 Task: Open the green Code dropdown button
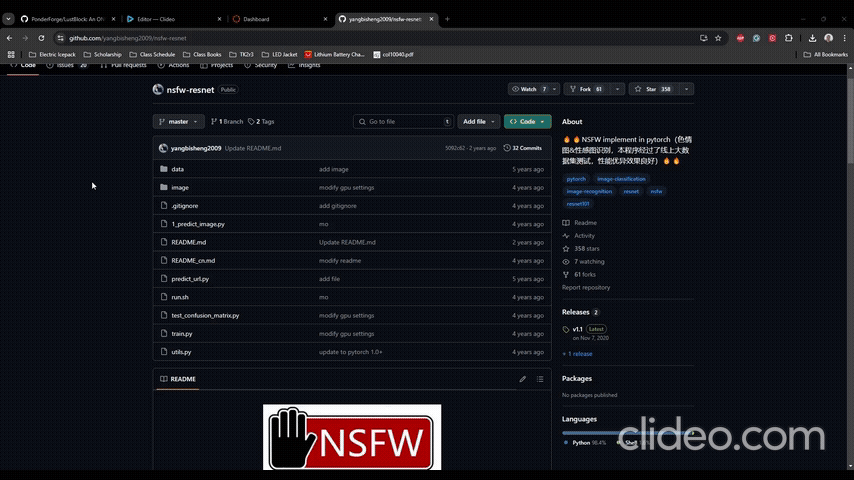tap(527, 121)
